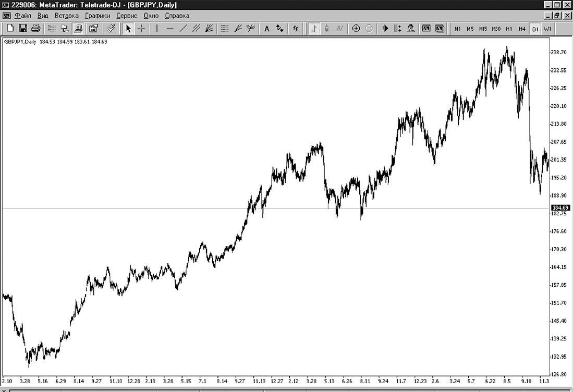
Task: Draw a vertical line on chart
Action: (157, 29)
